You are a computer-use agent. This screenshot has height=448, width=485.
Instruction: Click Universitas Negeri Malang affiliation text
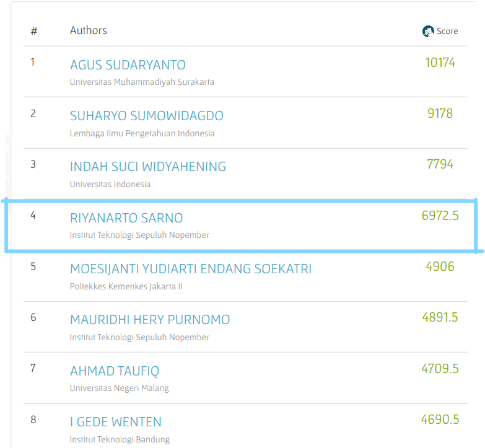pyautogui.click(x=119, y=388)
